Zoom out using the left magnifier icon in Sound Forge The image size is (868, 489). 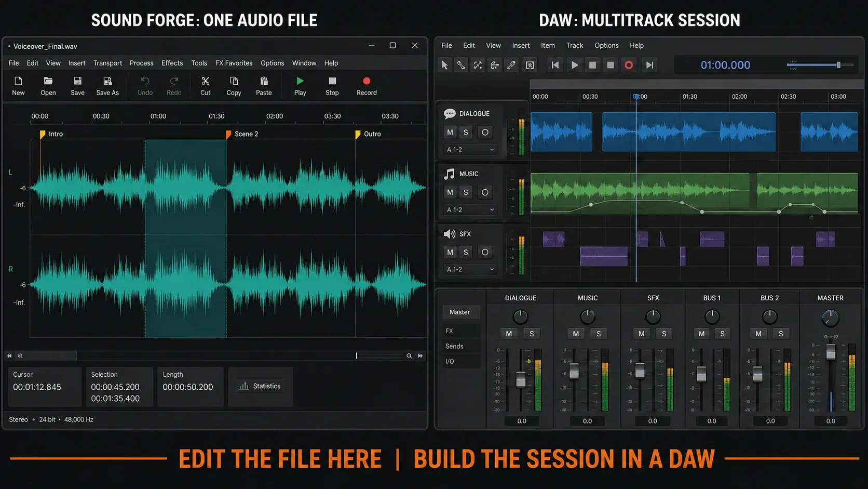click(x=20, y=356)
